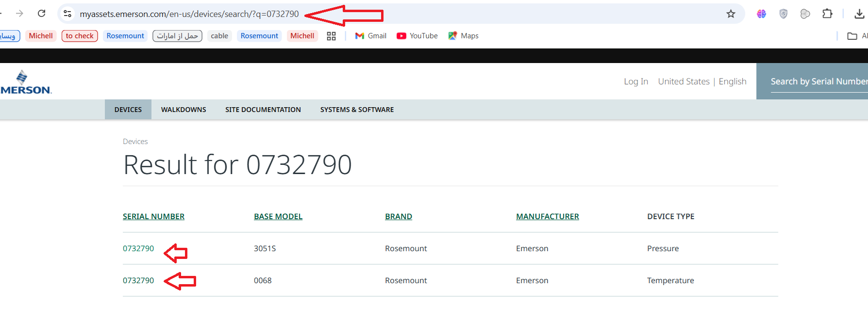Open the Michell bookmark beside the apps grid
This screenshot has width=868, height=321.
click(302, 36)
